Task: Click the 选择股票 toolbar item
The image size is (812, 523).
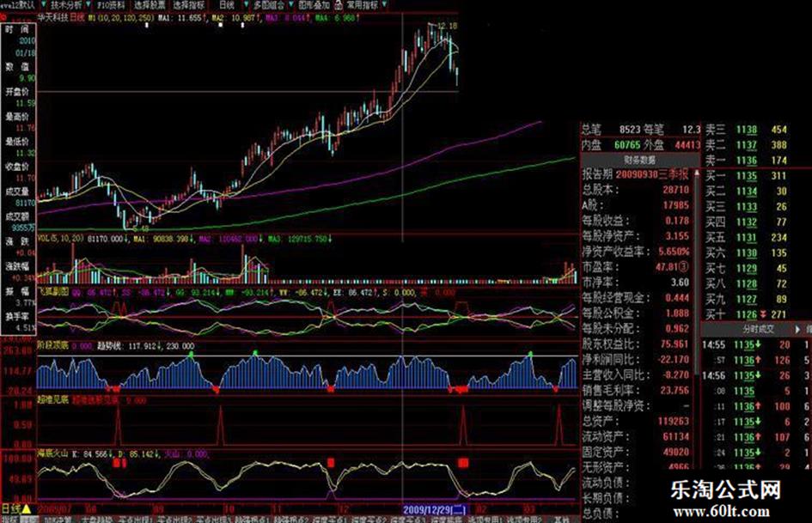Action: (x=150, y=4)
